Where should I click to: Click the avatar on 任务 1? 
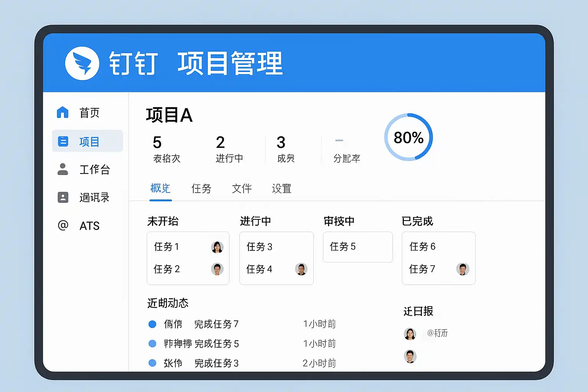pos(217,247)
